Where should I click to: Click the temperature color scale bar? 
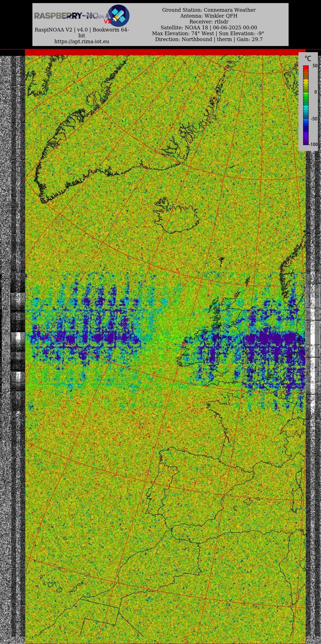pos(306,105)
